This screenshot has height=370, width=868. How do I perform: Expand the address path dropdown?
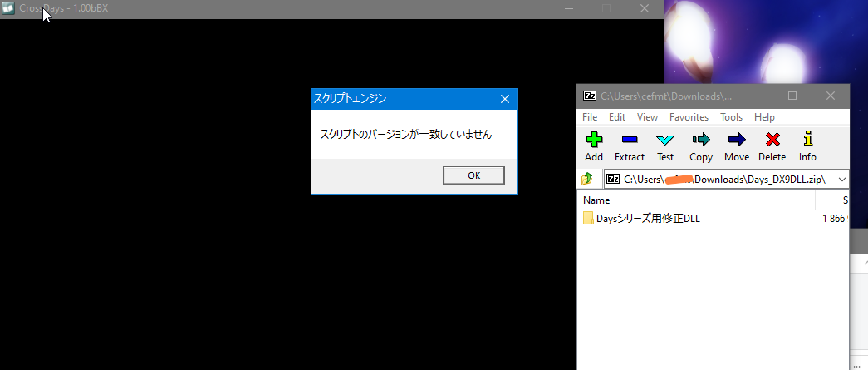coord(842,179)
